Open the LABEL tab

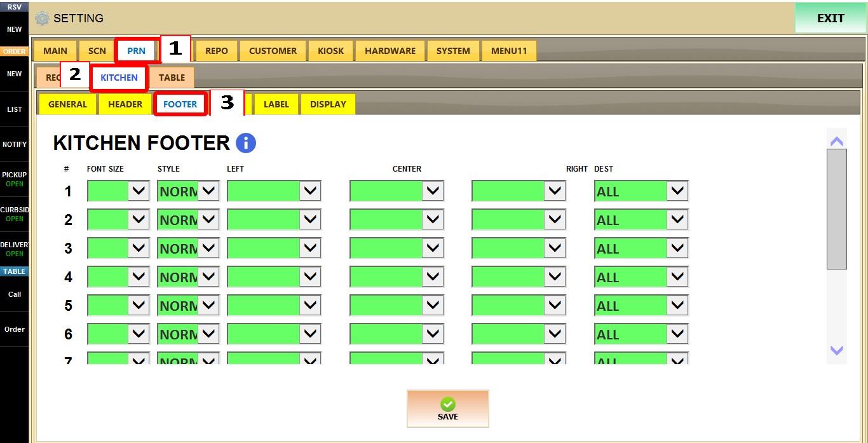pyautogui.click(x=276, y=104)
